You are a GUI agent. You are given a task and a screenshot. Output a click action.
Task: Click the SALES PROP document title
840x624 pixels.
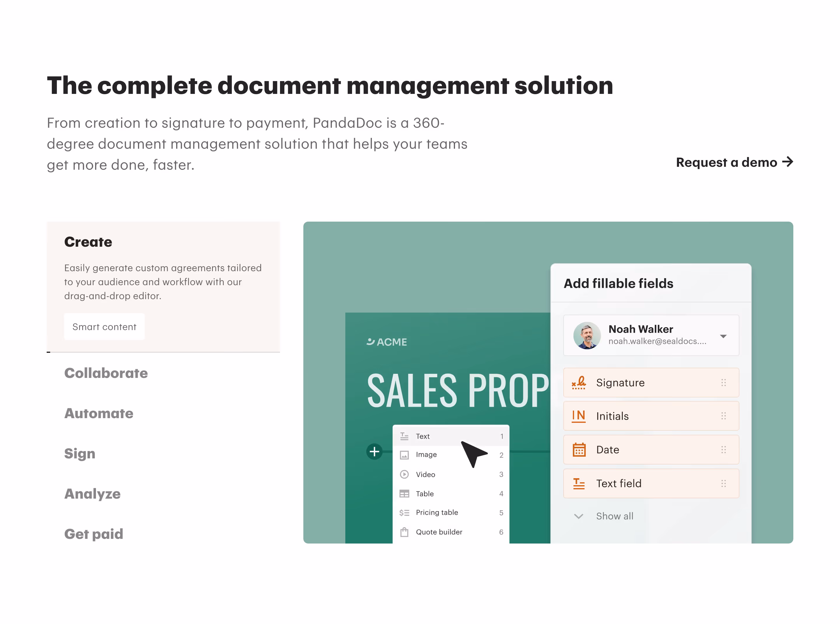click(x=458, y=390)
